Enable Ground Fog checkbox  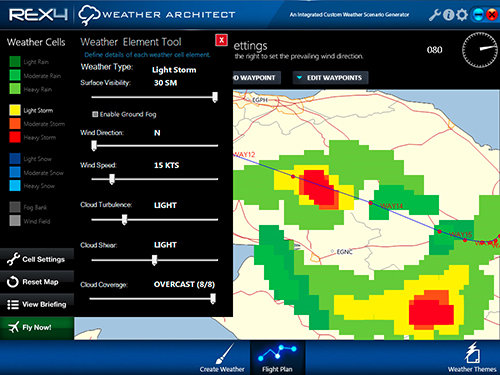pos(95,114)
